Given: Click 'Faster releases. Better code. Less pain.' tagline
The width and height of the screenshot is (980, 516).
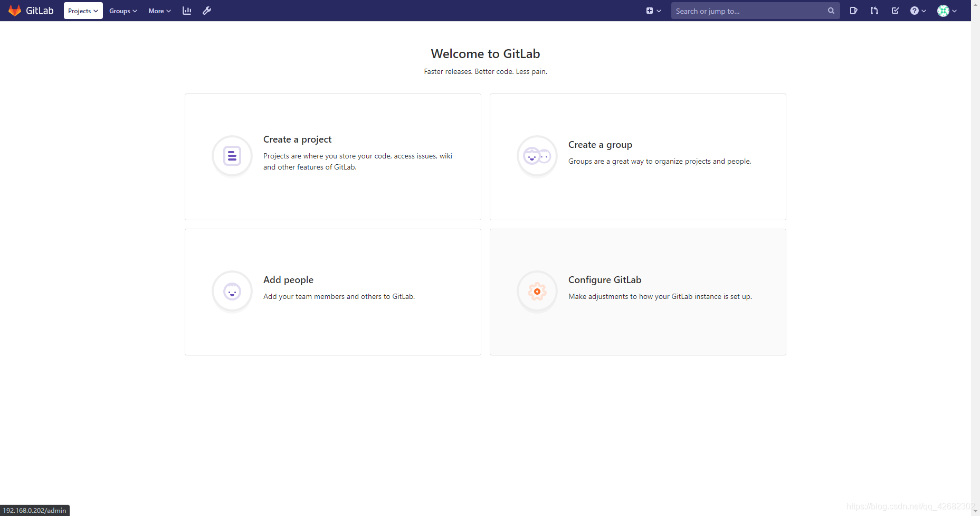Looking at the screenshot, I should click(486, 71).
